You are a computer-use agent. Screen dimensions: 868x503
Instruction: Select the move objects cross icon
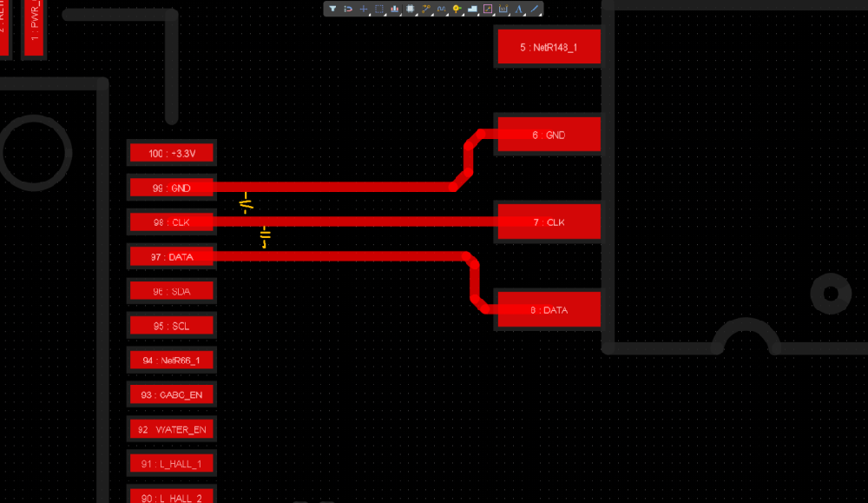point(364,9)
